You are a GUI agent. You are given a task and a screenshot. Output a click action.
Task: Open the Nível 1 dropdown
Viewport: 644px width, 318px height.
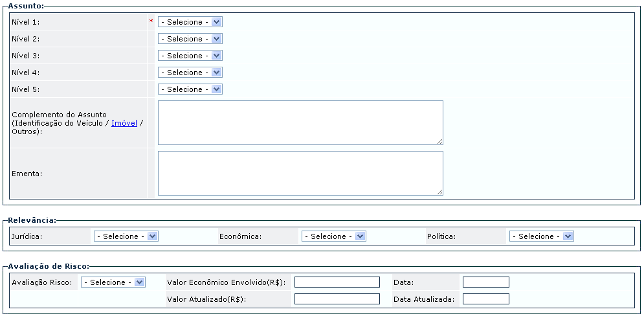pos(190,22)
